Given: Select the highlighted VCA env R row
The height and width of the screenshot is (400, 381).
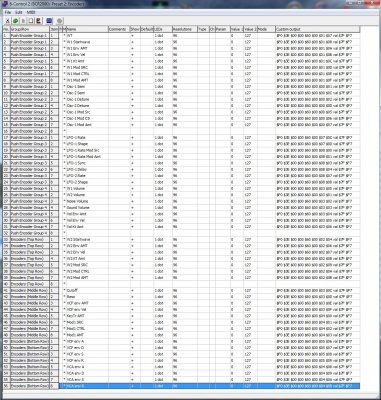Looking at the screenshot, I should point(181,386).
